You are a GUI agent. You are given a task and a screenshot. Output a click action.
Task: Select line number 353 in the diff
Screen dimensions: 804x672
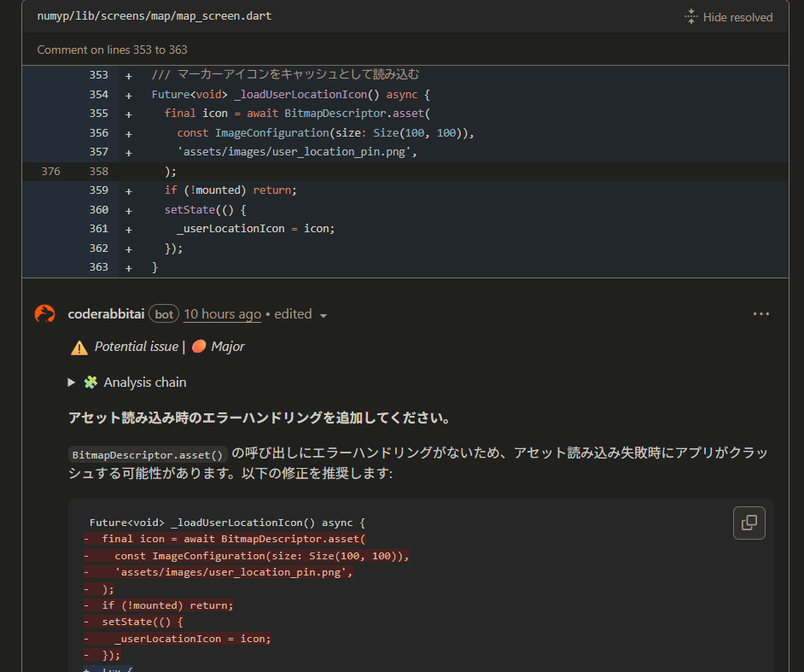pyautogui.click(x=98, y=75)
